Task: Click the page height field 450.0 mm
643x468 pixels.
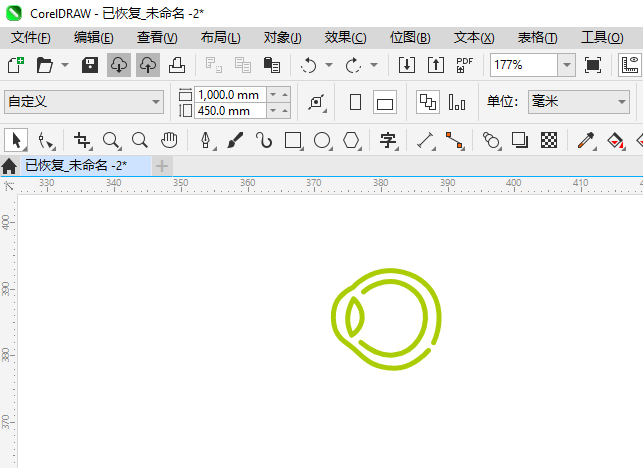Action: [230, 111]
